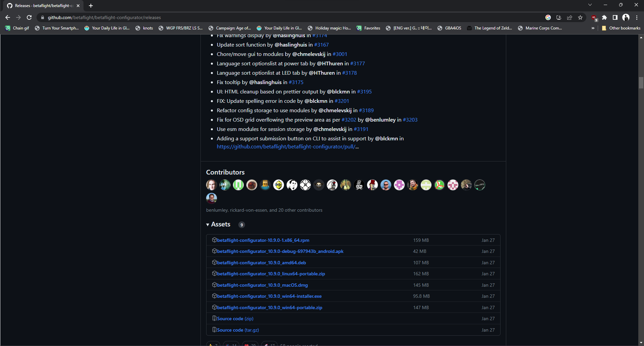Open issue #3202 link
644x346 pixels.
[x=349, y=120]
